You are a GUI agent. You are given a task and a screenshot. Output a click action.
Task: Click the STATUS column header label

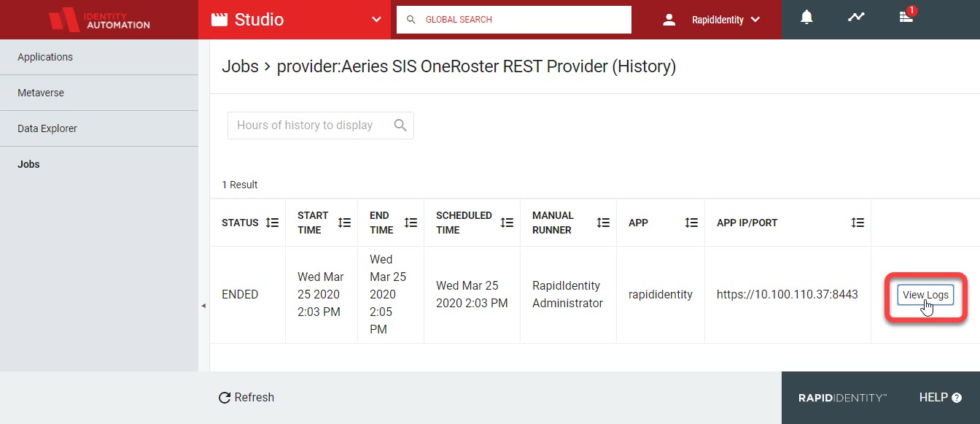point(240,223)
